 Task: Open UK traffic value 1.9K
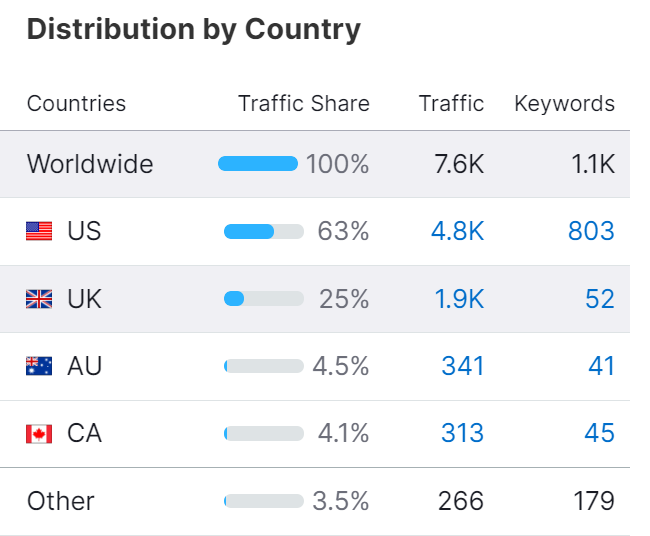pyautogui.click(x=459, y=299)
